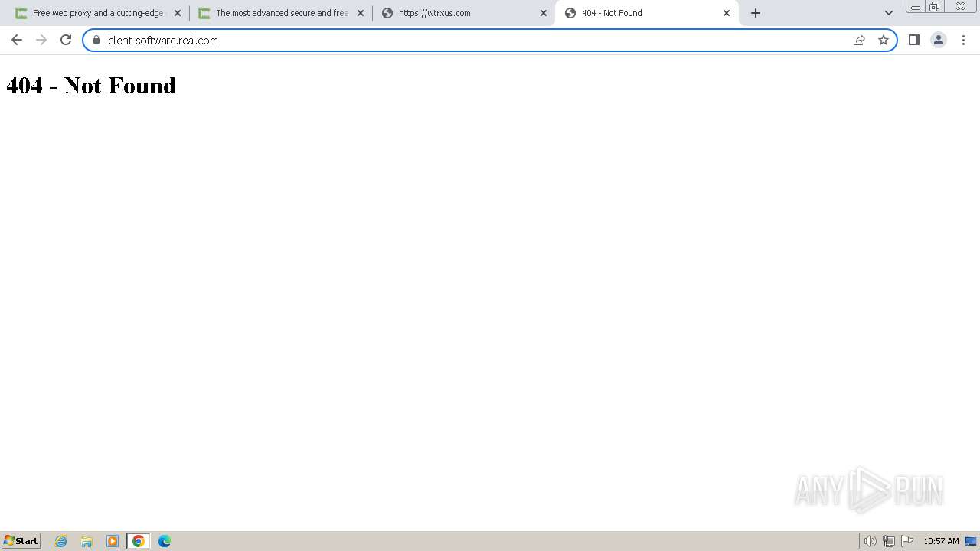Bookmark this page with the star
This screenshot has height=551, width=980.
[x=884, y=40]
